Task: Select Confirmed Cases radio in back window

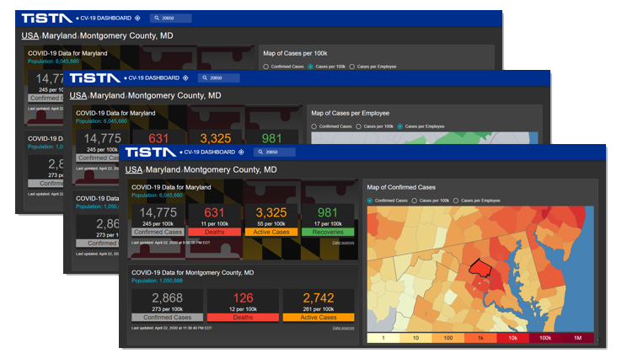Action: 265,67
